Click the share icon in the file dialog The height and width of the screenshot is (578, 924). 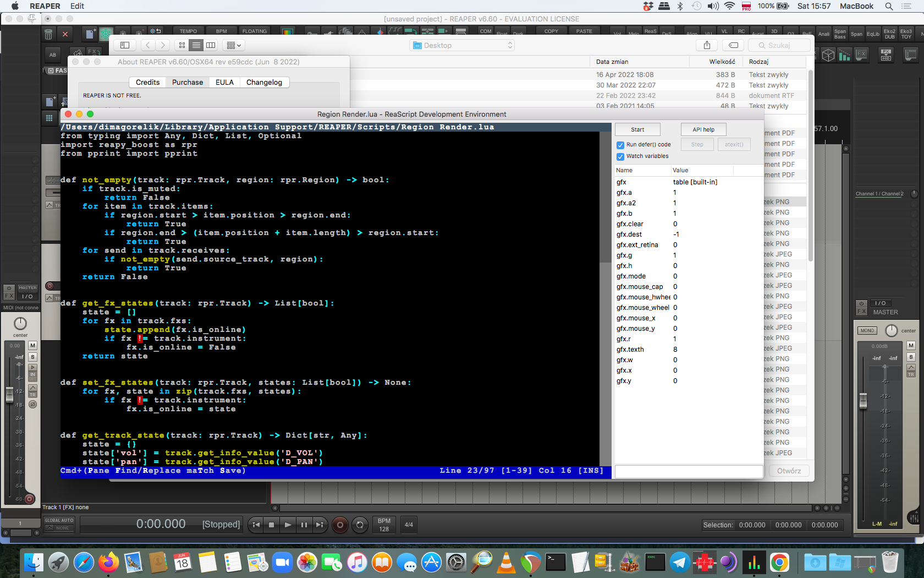pyautogui.click(x=707, y=45)
